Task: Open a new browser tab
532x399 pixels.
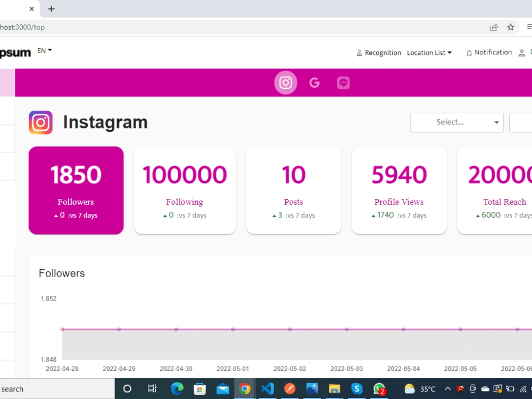Action: coord(51,9)
